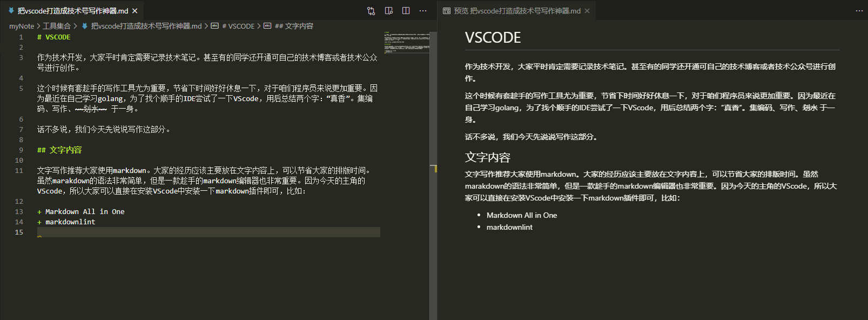Close the markdown editor tab
Screen dimensions: 868x320
click(x=135, y=11)
